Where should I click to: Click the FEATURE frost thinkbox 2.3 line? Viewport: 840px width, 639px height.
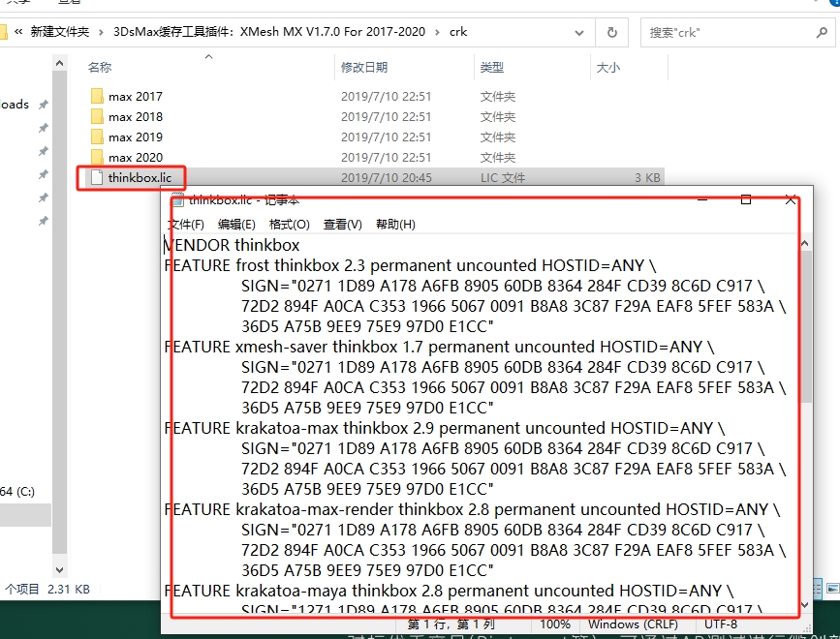(410, 265)
